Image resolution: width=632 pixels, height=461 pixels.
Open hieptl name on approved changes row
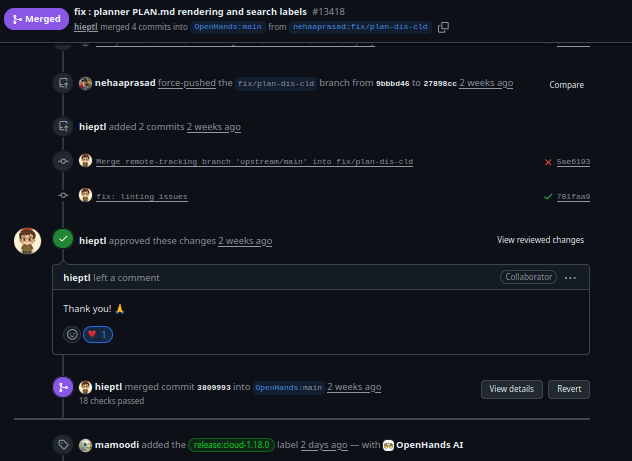(x=93, y=241)
